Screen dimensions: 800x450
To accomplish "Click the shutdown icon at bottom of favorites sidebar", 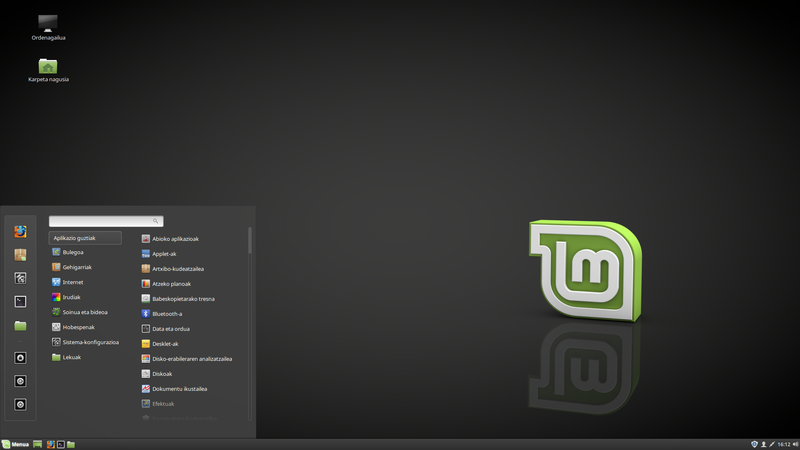I will (20, 405).
